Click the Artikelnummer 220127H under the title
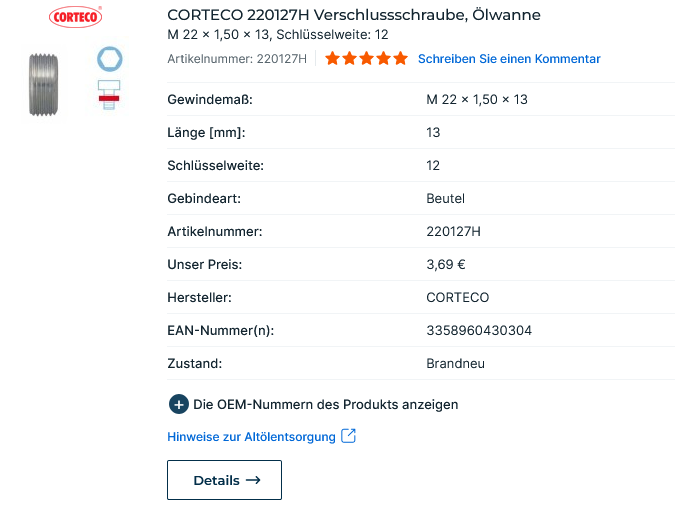 (237, 59)
